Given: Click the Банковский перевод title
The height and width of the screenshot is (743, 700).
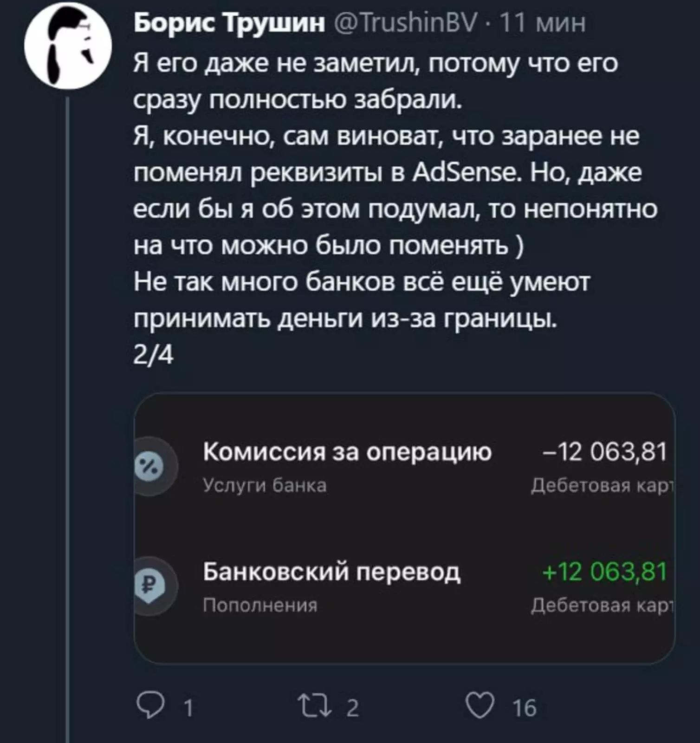Looking at the screenshot, I should pyautogui.click(x=331, y=571).
